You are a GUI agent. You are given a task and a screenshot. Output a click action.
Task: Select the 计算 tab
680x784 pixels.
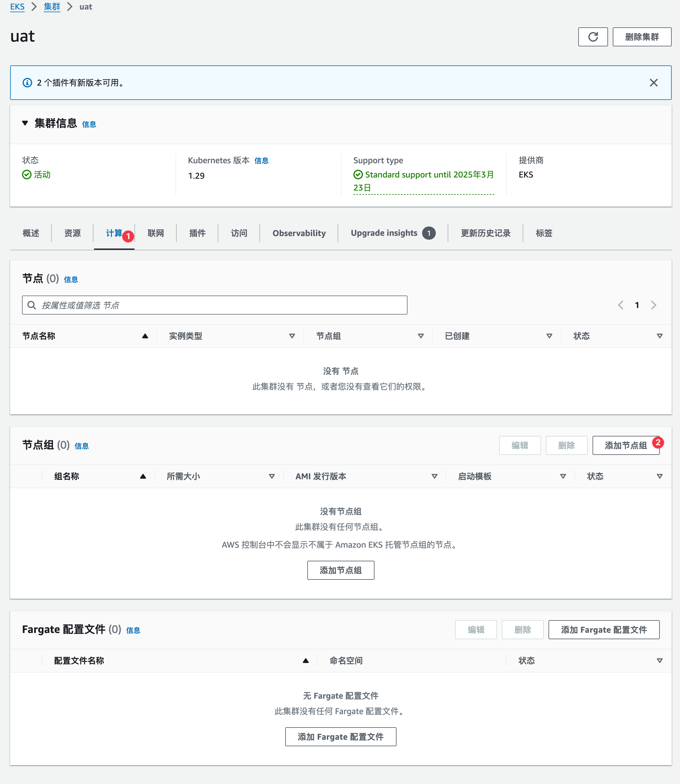114,233
